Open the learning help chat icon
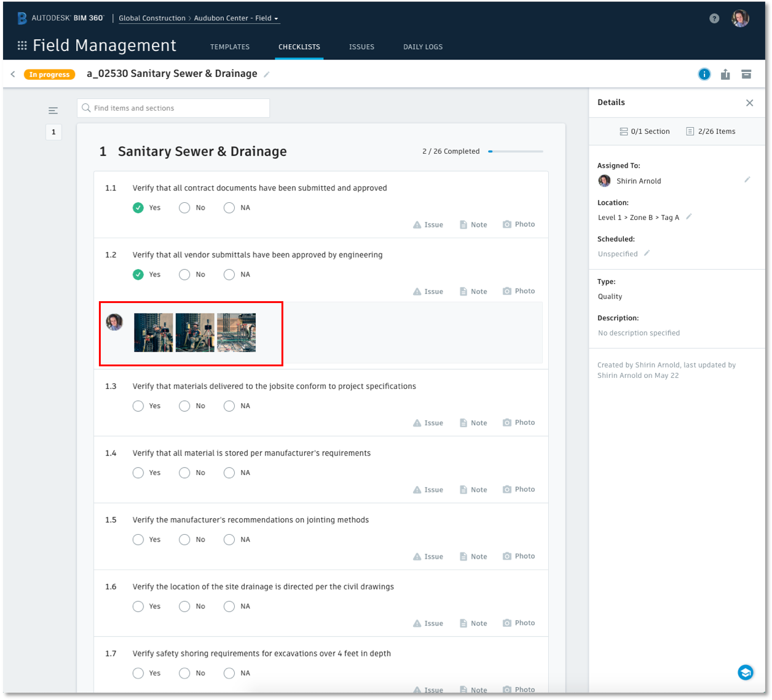 pyautogui.click(x=746, y=672)
